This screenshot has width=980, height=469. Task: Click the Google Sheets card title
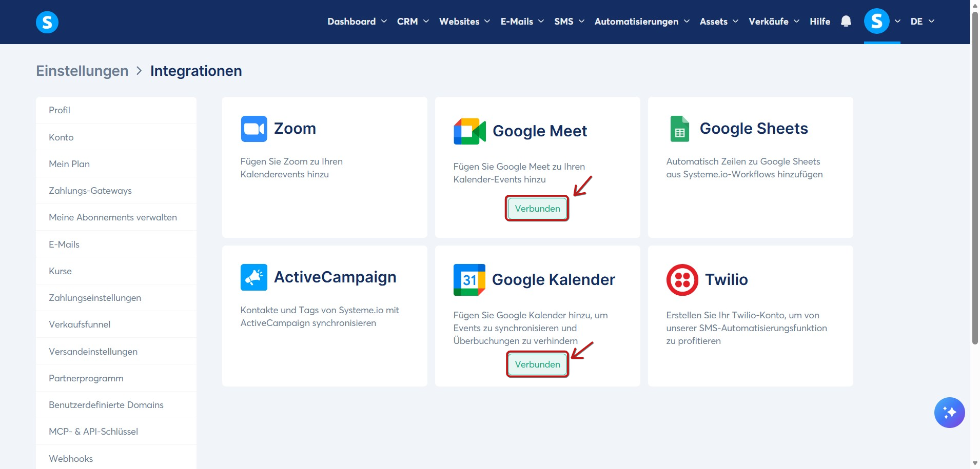point(754,129)
